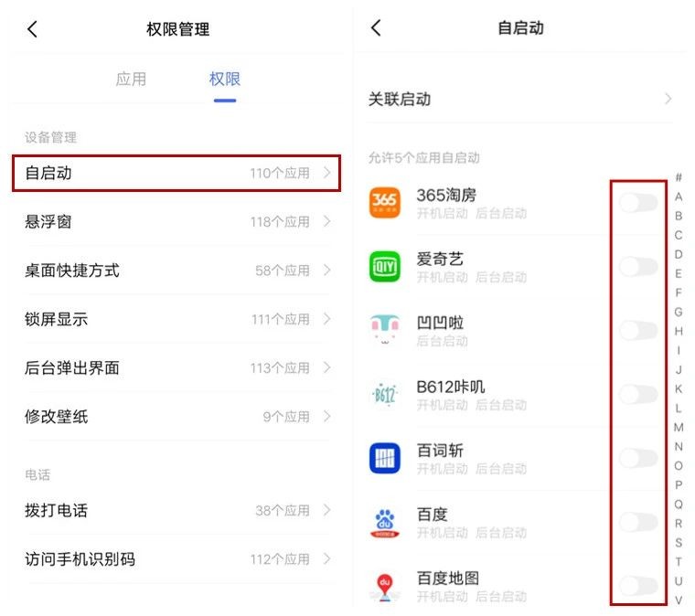Go back from 自启动 screen
This screenshot has height=616, width=695.
(376, 28)
